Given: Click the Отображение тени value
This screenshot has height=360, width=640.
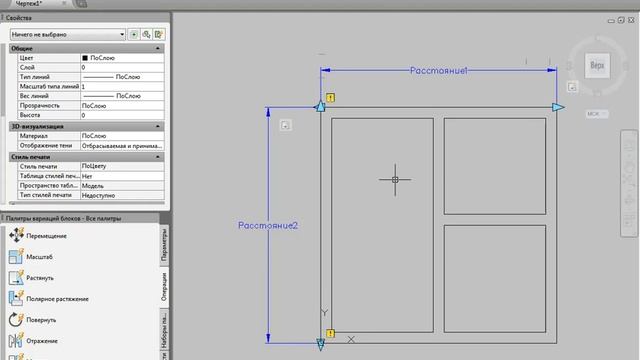Looking at the screenshot, I should click(x=122, y=146).
